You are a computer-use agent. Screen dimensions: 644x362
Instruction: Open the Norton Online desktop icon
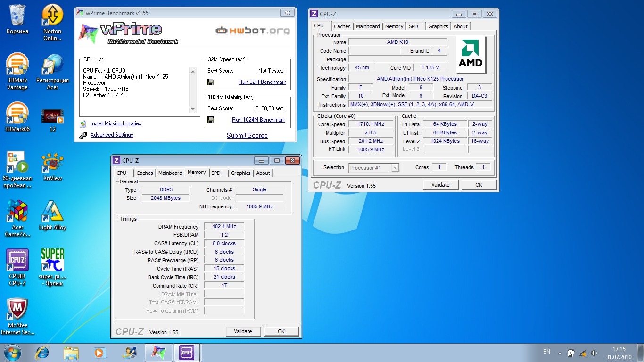click(52, 23)
